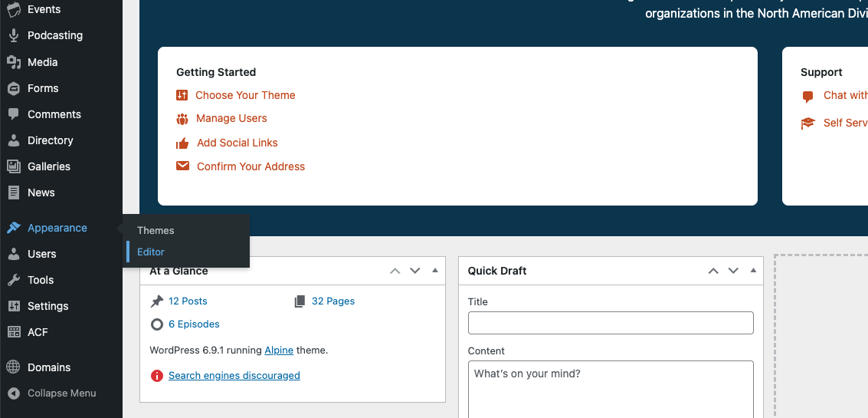Click the Collapse Menu arrow icon
This screenshot has height=418, width=868.
tap(14, 393)
